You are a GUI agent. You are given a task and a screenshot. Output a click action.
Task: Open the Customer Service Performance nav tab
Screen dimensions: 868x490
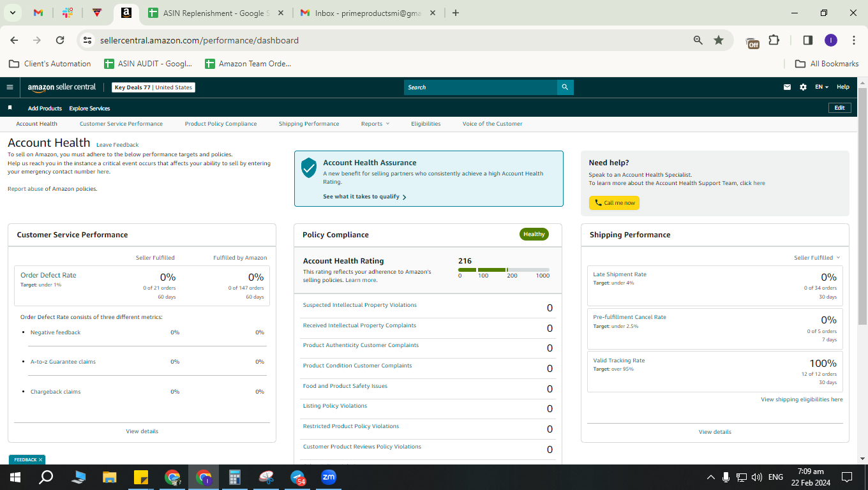pyautogui.click(x=121, y=124)
